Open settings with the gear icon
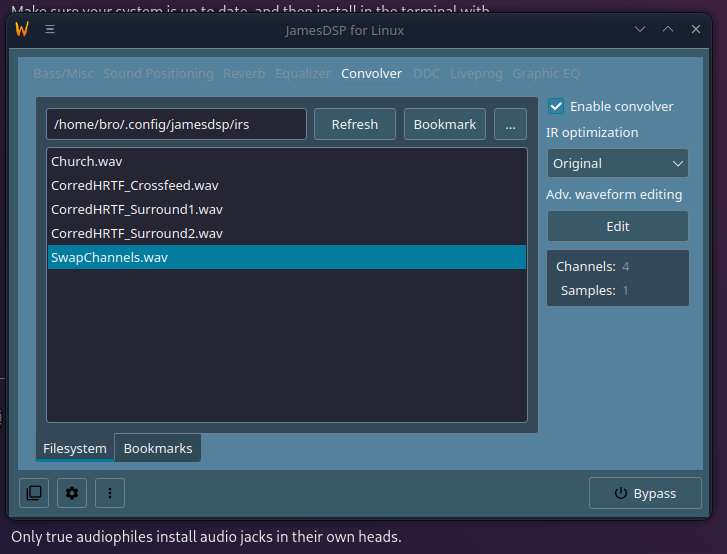The image size is (727, 554). click(72, 492)
